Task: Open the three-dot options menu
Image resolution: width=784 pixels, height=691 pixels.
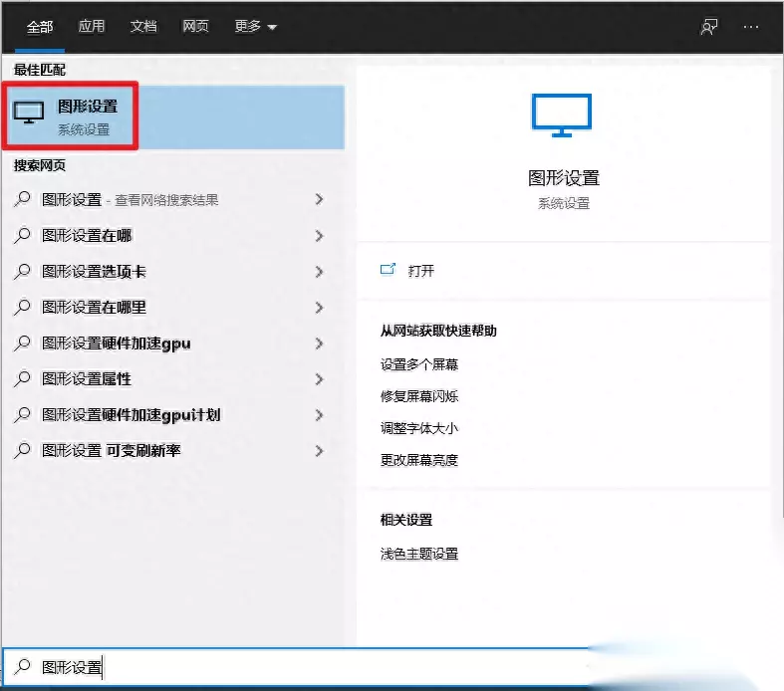Action: pyautogui.click(x=750, y=27)
